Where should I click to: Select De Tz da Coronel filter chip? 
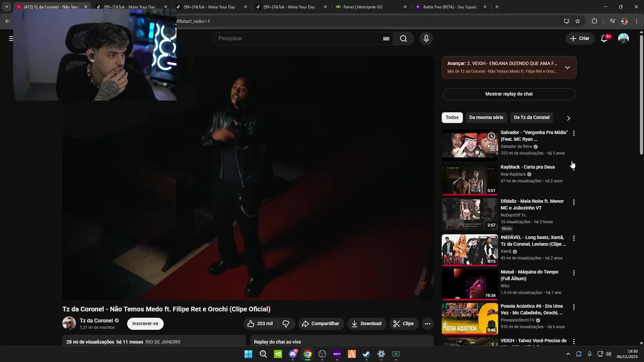click(x=531, y=118)
